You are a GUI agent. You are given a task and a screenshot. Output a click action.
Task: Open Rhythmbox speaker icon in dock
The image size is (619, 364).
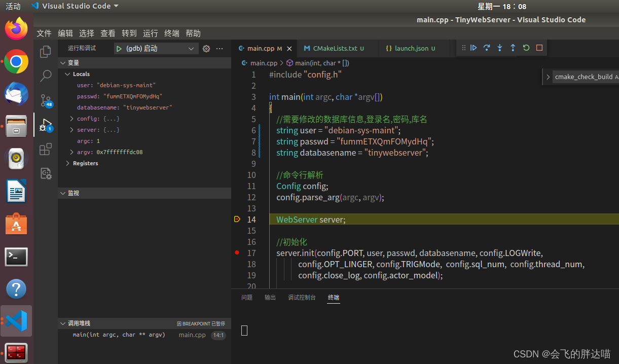pos(16,159)
